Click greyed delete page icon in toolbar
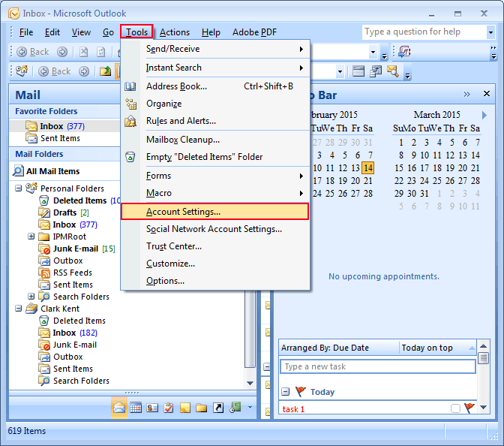Viewport: 504px width, 446px height. [x=83, y=52]
